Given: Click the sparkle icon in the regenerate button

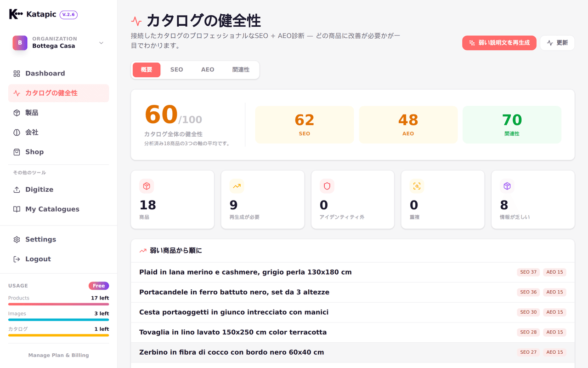Looking at the screenshot, I should [472, 43].
